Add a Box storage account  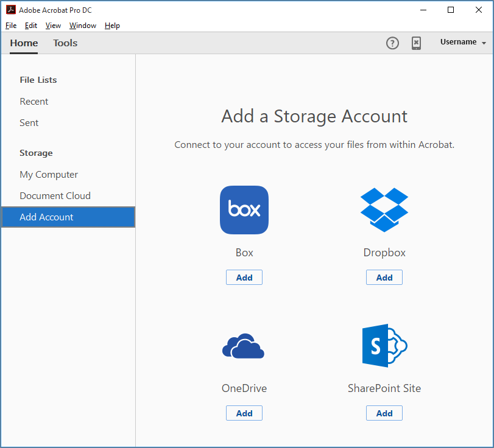tap(244, 278)
